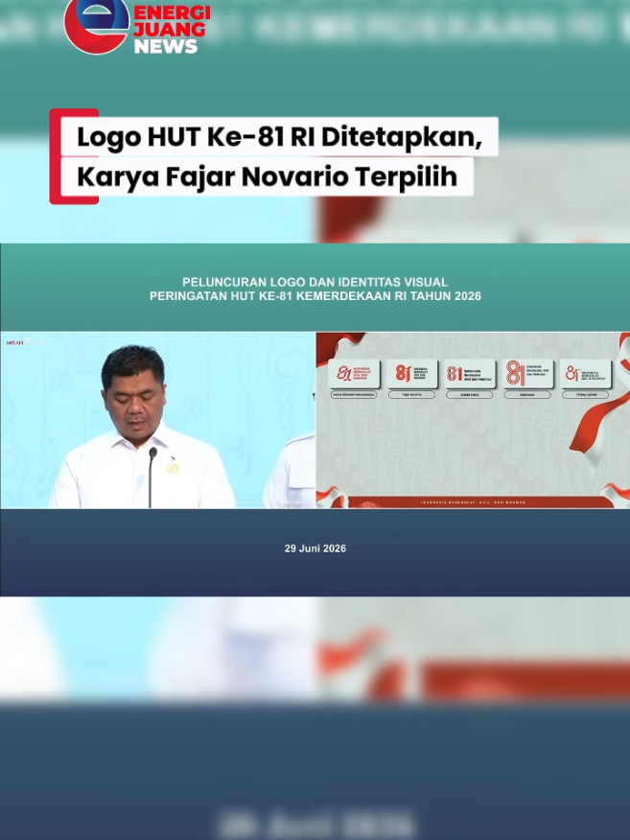The height and width of the screenshot is (840, 630).
Task: Click the microphone in front of the speaker
Action: (152, 477)
